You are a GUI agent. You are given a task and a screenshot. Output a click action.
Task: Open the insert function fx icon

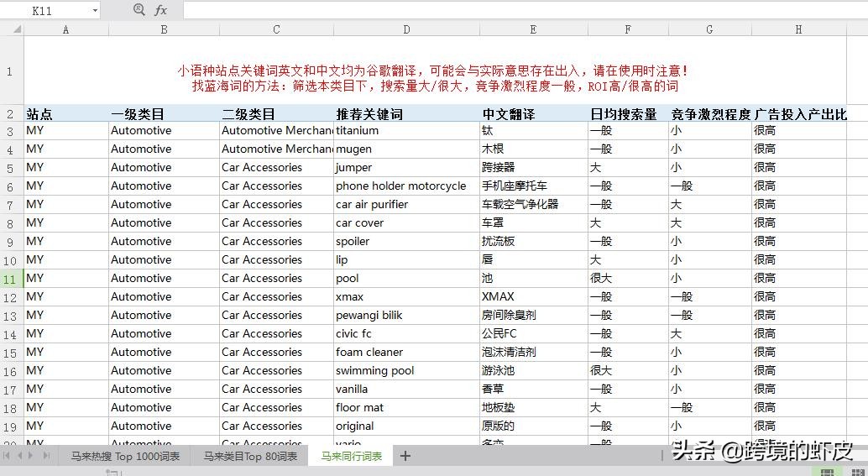[160, 10]
